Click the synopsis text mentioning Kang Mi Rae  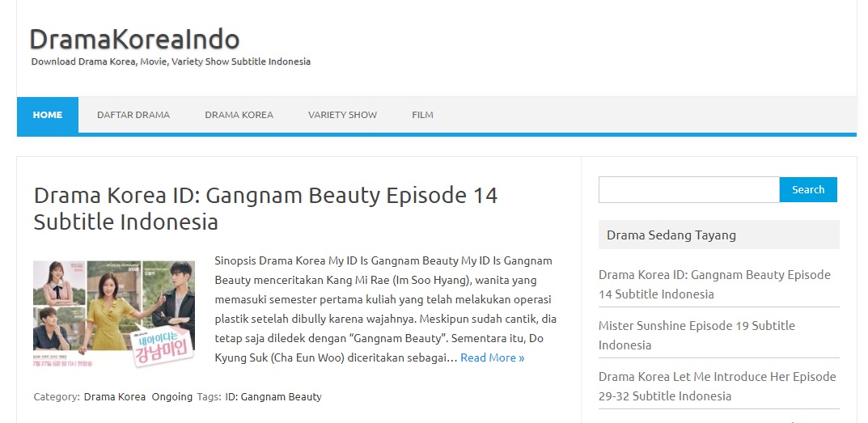pyautogui.click(x=385, y=309)
